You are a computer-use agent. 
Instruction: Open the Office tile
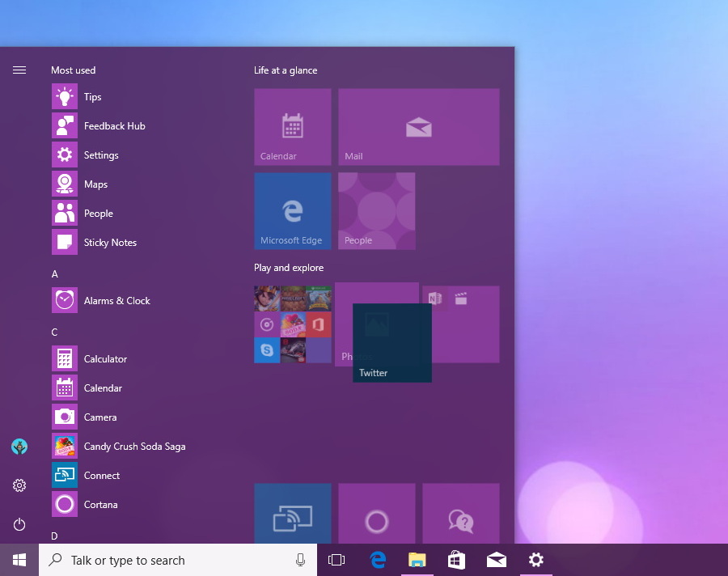[319, 324]
